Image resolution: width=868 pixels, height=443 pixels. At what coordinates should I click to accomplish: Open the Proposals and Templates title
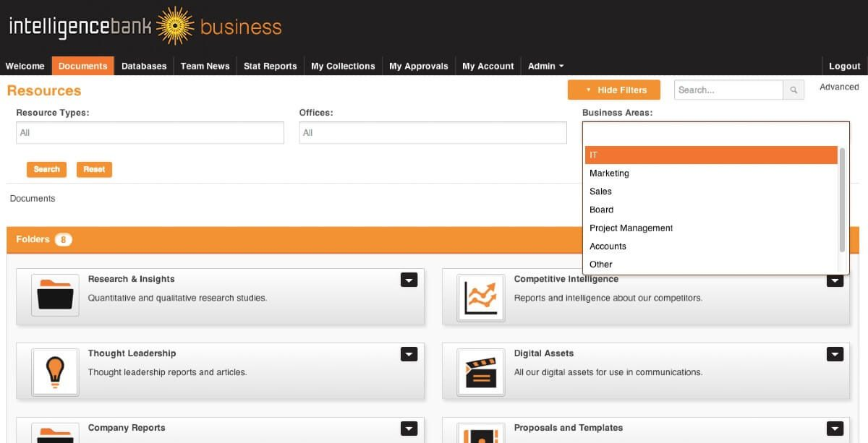coord(569,428)
